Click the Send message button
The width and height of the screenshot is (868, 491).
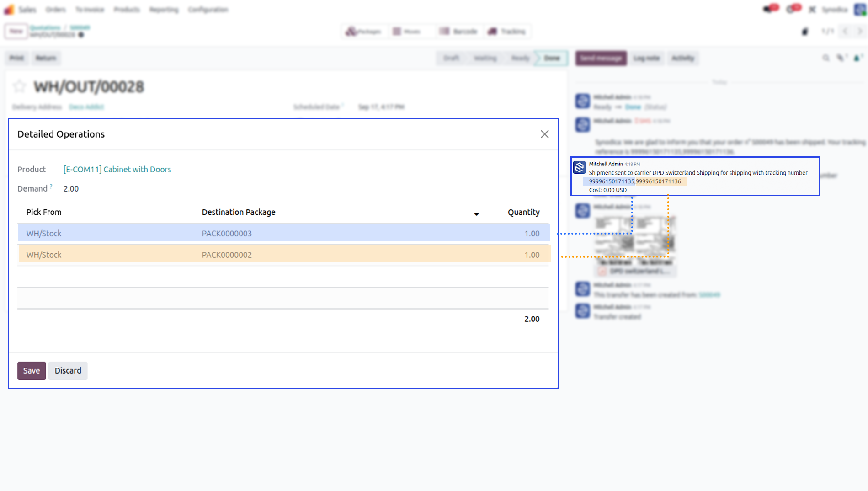[x=601, y=58]
